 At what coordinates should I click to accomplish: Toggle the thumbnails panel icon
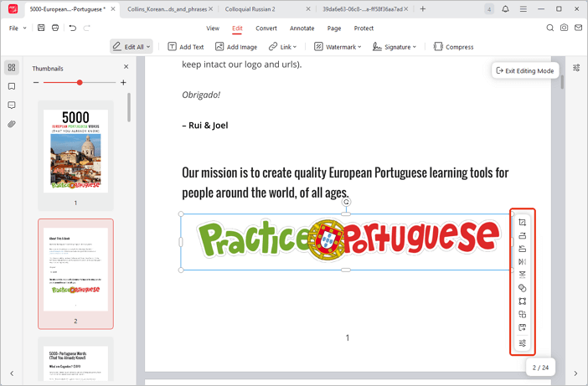tap(12, 68)
